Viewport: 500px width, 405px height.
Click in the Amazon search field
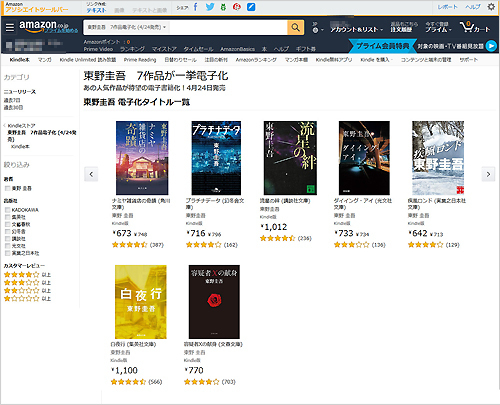228,27
